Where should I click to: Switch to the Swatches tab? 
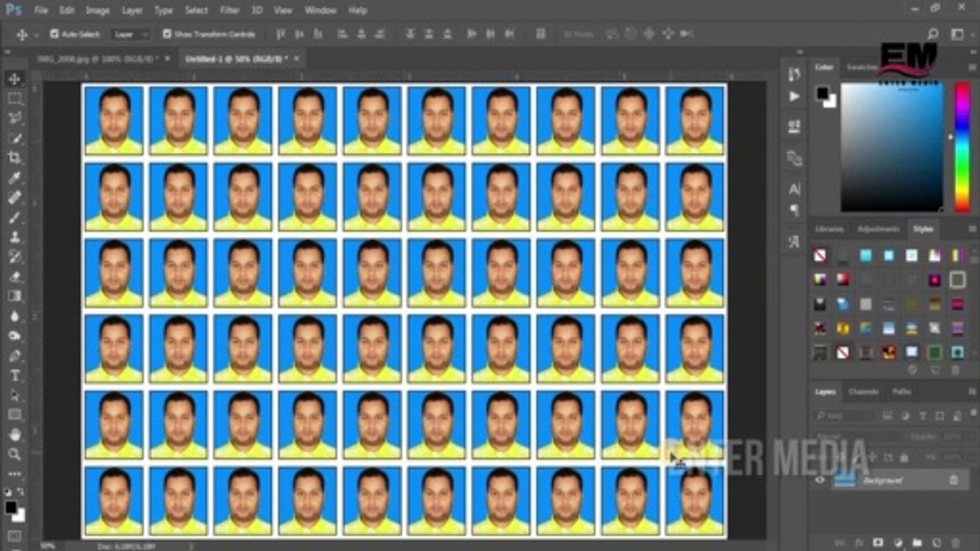861,67
